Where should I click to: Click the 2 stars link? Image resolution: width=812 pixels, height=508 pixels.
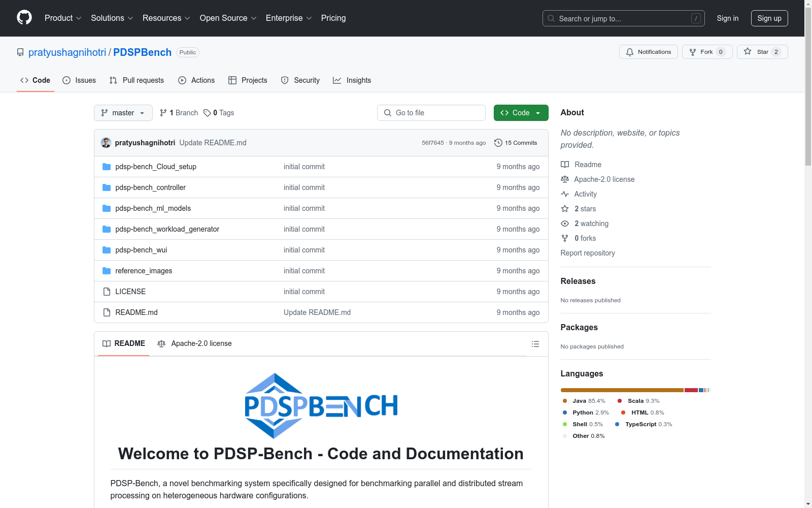(579, 209)
